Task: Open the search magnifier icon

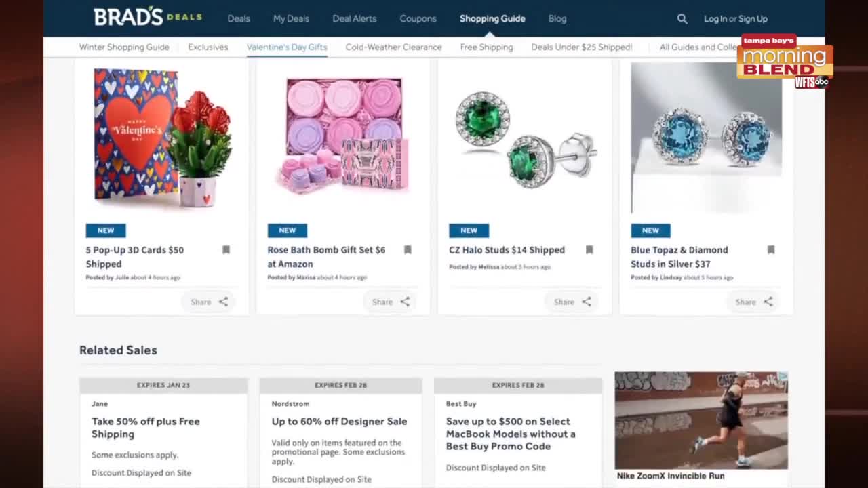Action: click(682, 19)
